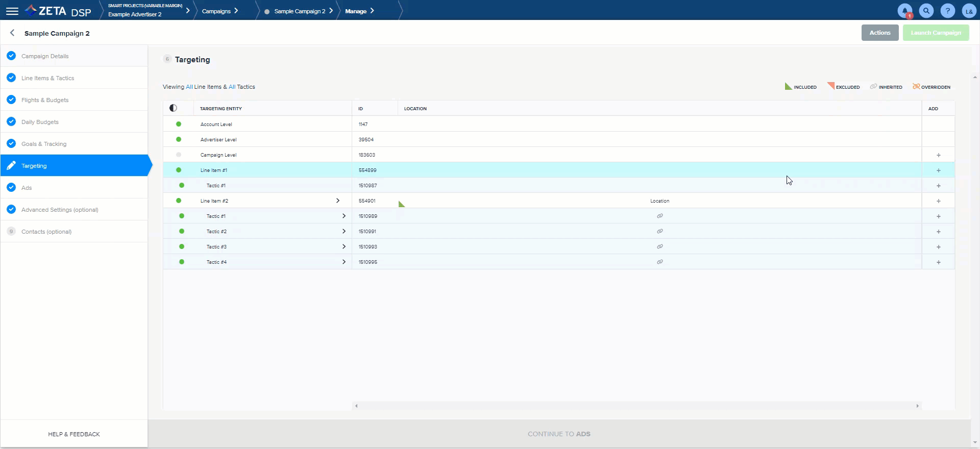The height and width of the screenshot is (449, 980).
Task: Open the help question mark icon
Action: 947,11
